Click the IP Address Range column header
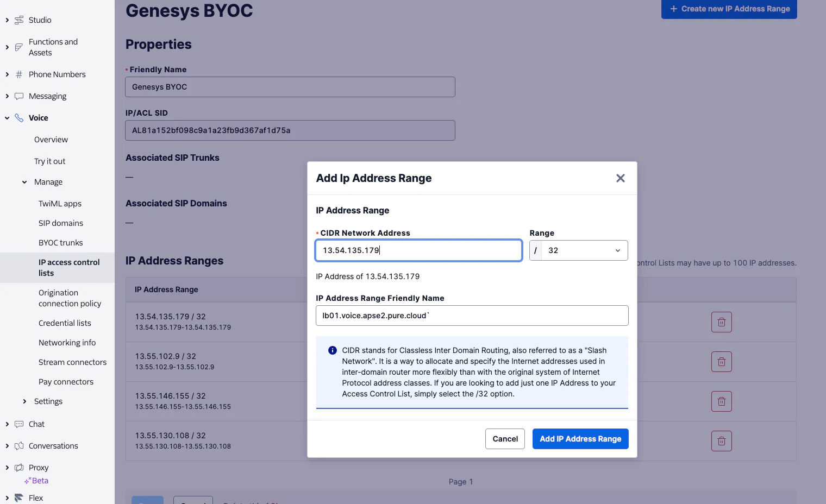 (166, 289)
